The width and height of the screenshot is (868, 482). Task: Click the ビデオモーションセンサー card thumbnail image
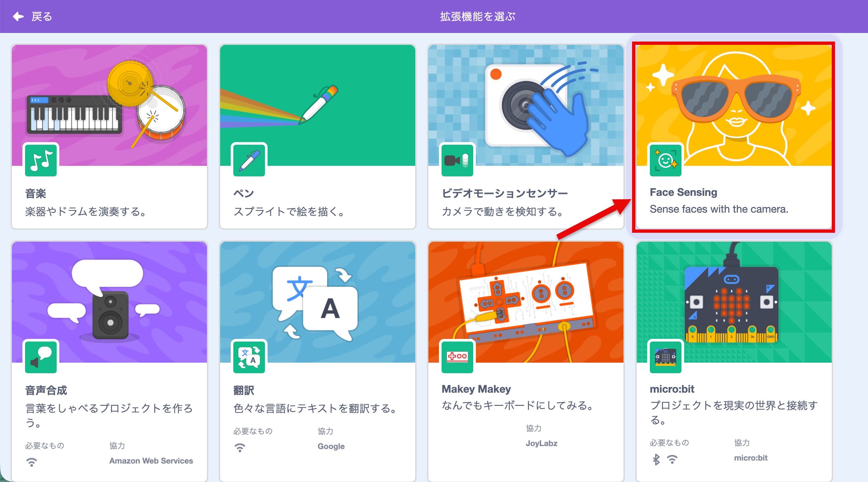point(526,105)
